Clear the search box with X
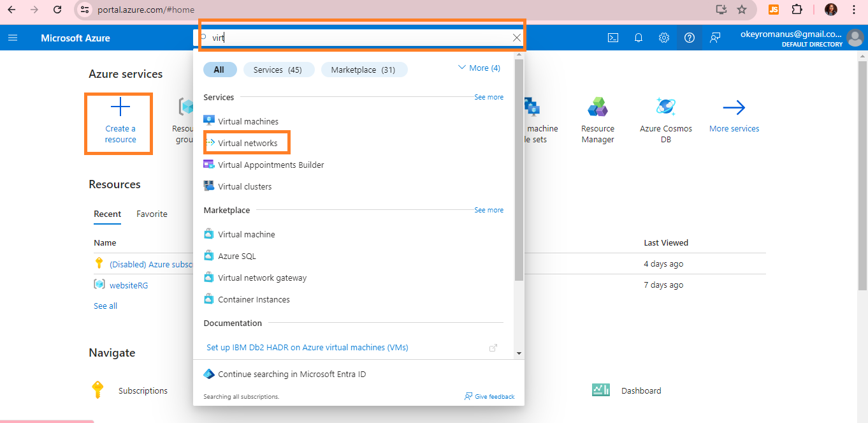This screenshot has height=423, width=868. (517, 38)
